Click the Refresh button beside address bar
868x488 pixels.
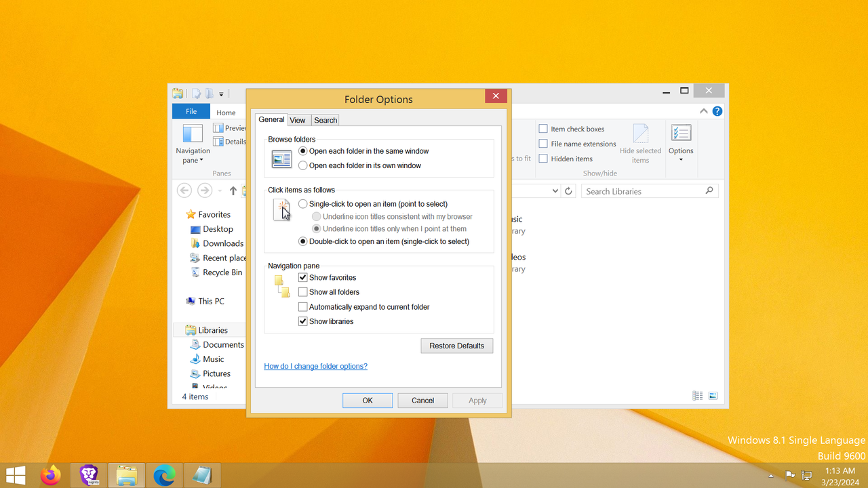[569, 191]
